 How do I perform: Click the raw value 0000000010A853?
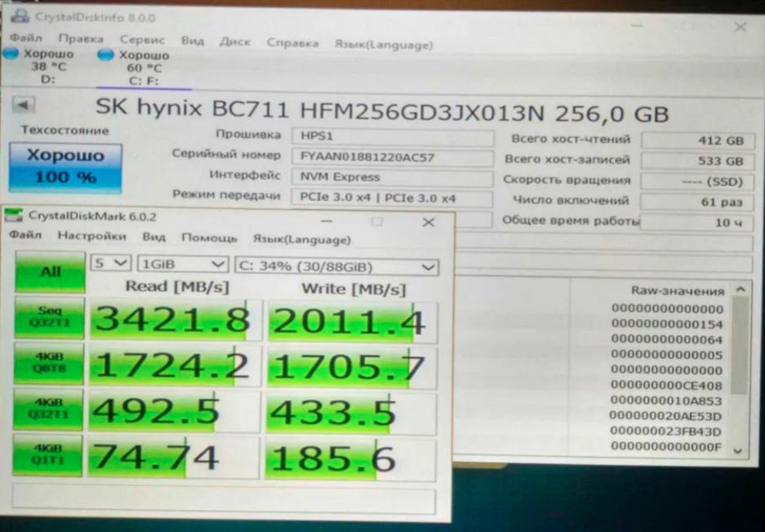pos(666,401)
